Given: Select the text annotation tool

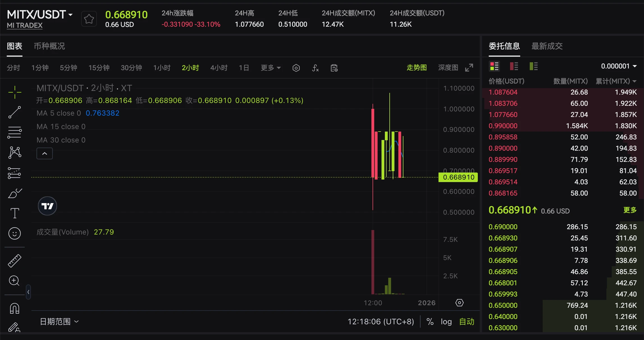Looking at the screenshot, I should point(15,213).
